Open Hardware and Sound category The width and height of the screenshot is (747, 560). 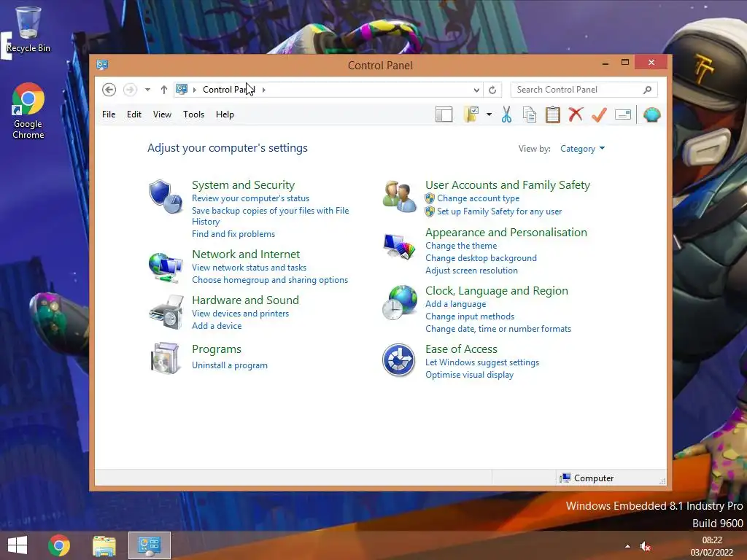[x=245, y=300]
